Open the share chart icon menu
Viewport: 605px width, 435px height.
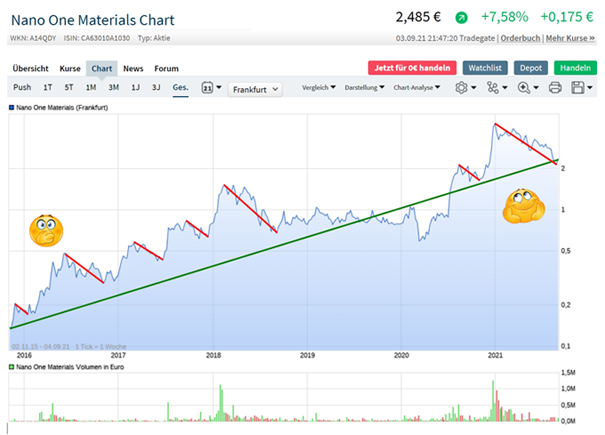pos(492,88)
